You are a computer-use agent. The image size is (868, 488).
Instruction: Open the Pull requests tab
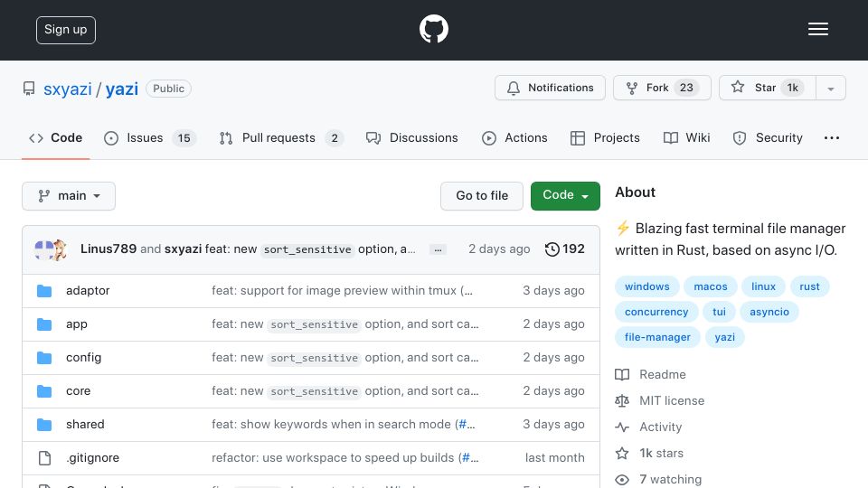point(281,137)
